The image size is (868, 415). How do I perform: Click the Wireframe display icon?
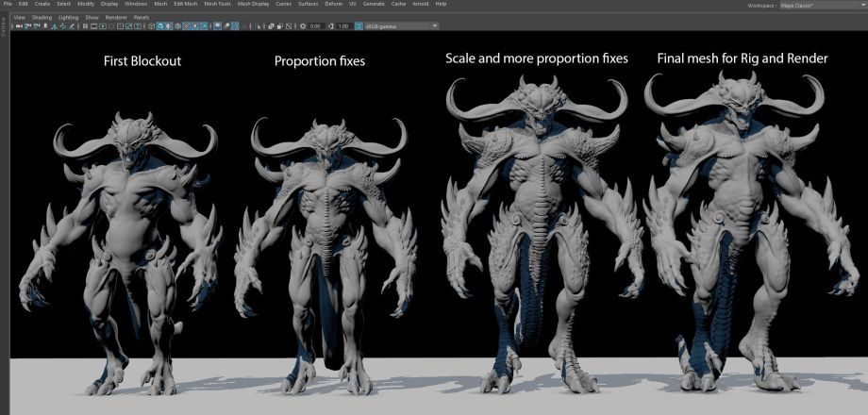pos(151,26)
